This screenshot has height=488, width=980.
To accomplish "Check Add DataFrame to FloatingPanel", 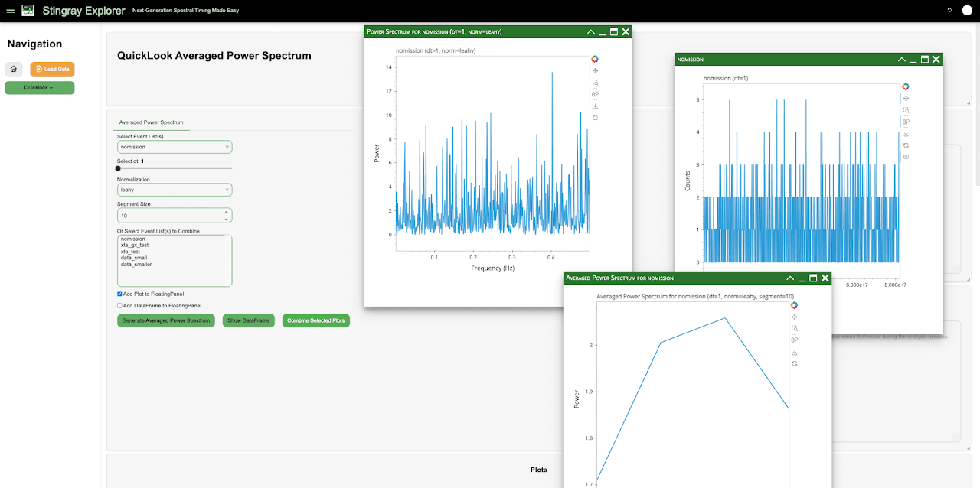I will click(x=119, y=305).
